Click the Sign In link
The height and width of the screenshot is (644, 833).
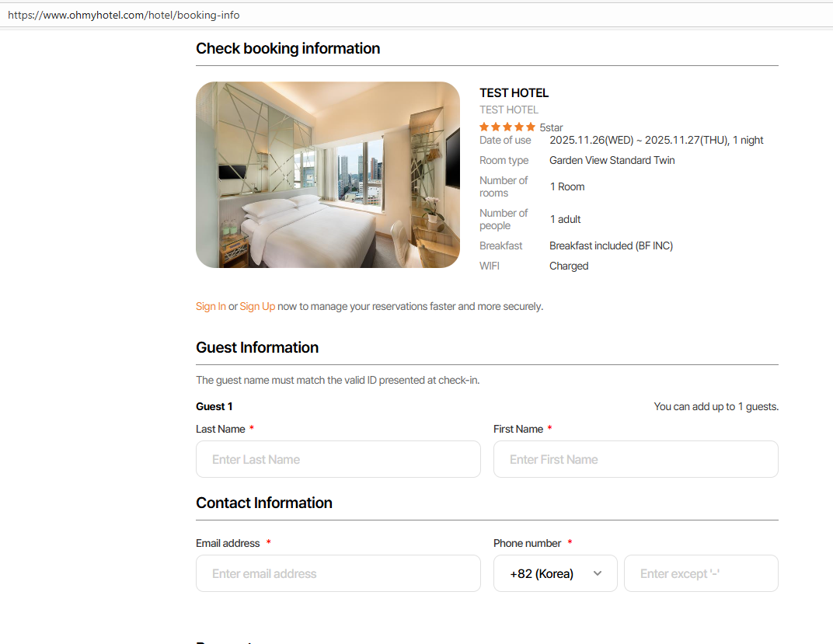pos(211,307)
